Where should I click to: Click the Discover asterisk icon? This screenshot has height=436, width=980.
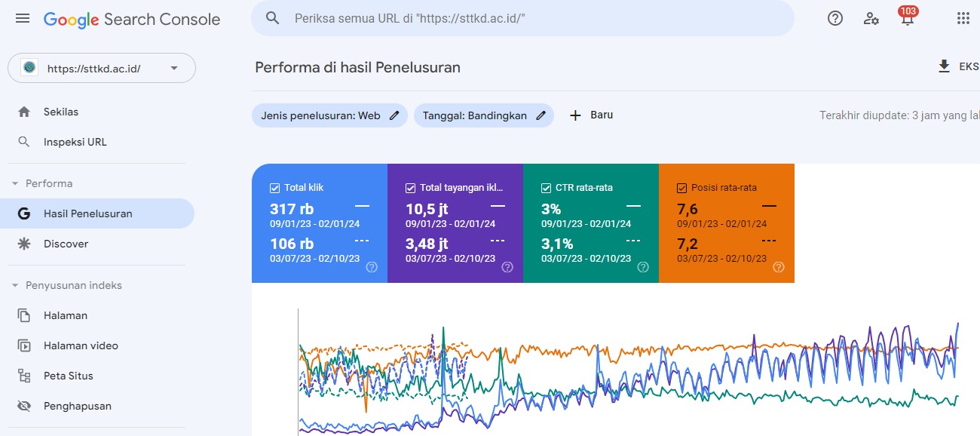pos(24,244)
